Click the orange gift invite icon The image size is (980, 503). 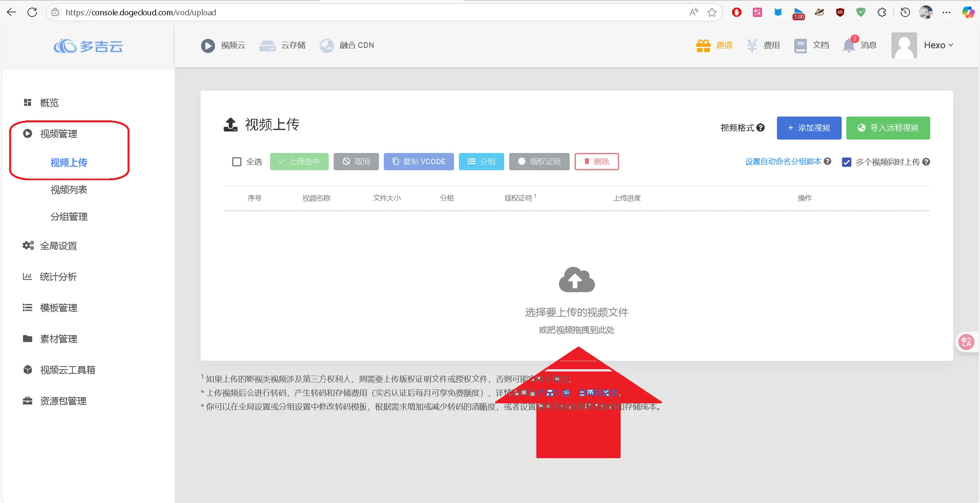pyautogui.click(x=703, y=46)
